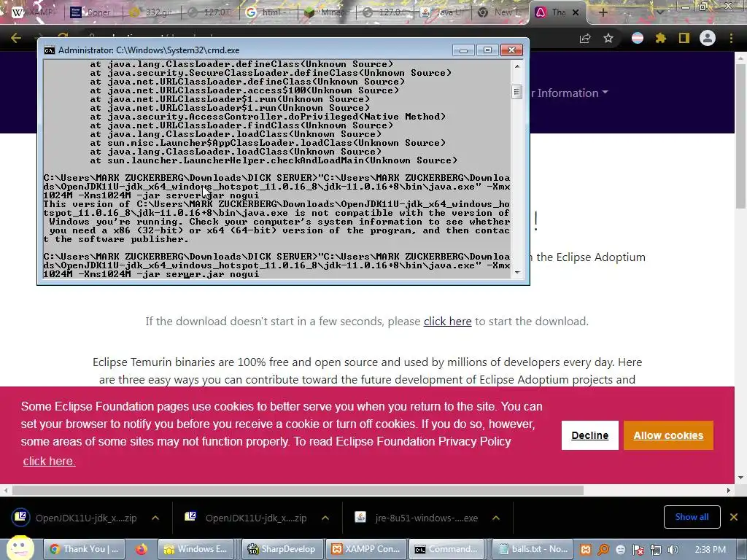747x560 pixels.
Task: Click the horizontal scrollbar left arrow
Action: 5,490
